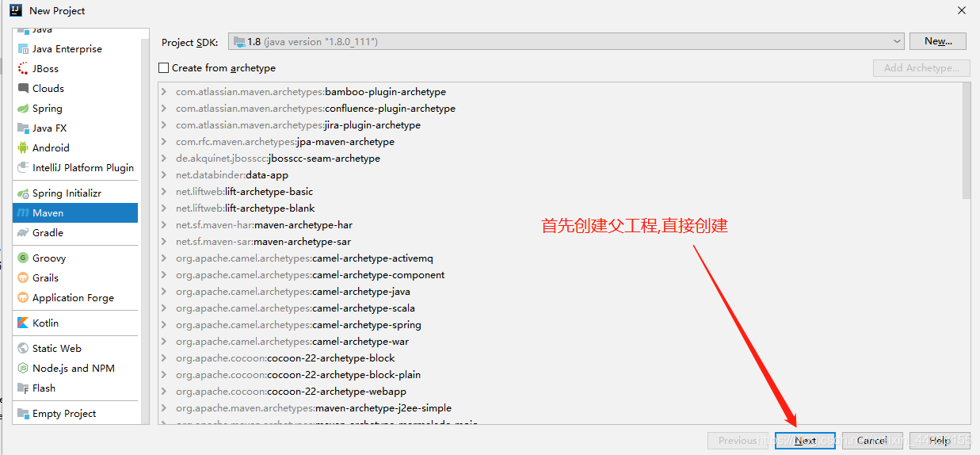Screen dimensions: 980x455
Task: Click the Application Forge icon
Action: click(x=23, y=298)
